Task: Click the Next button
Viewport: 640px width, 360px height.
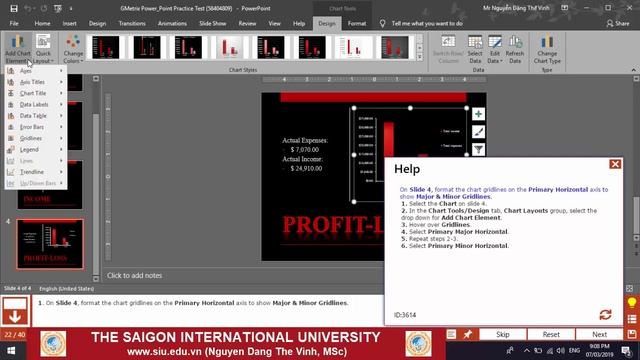Action: pyautogui.click(x=599, y=334)
